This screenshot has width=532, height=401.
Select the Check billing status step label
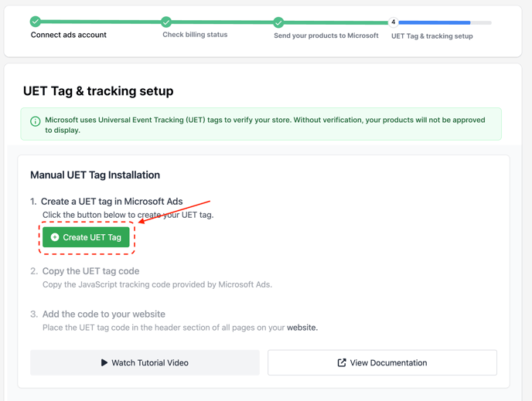click(195, 35)
